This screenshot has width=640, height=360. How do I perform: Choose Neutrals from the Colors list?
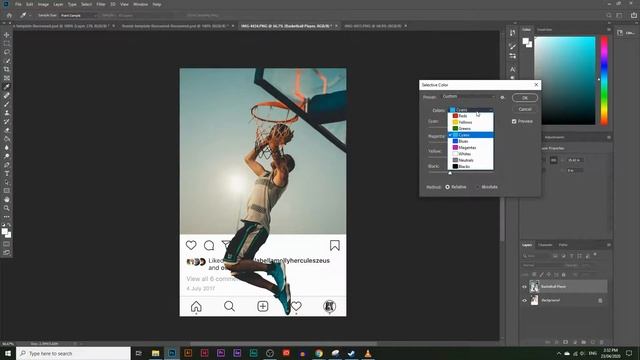[471, 160]
